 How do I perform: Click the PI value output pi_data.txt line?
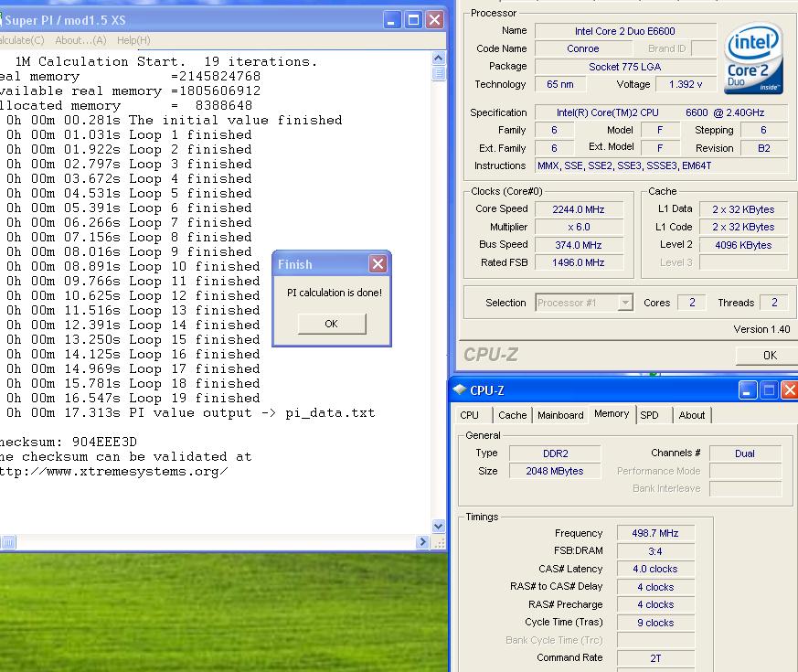191,413
